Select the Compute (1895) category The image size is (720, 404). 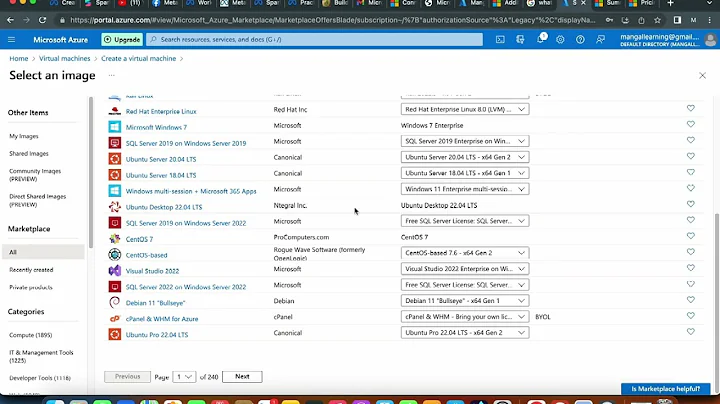pyautogui.click(x=31, y=335)
